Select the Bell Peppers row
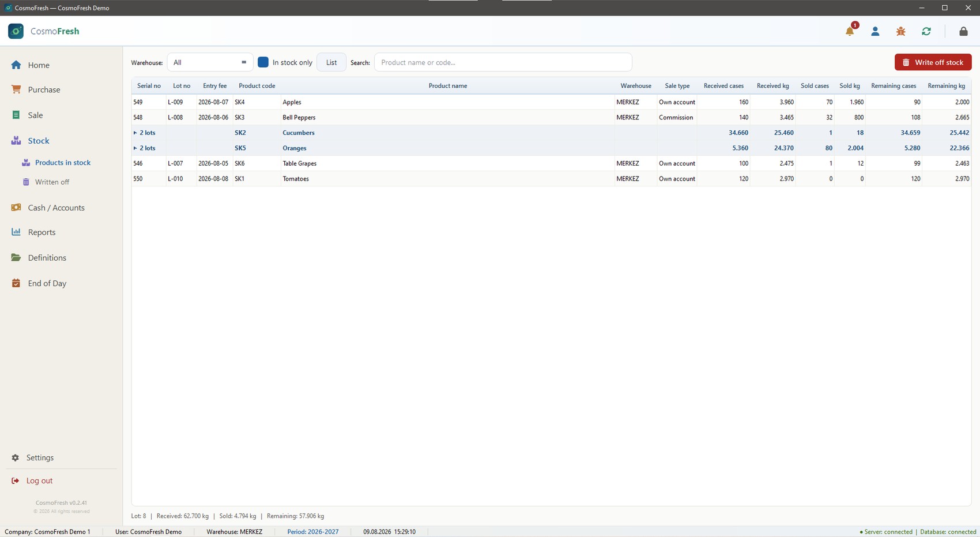The width and height of the screenshot is (980, 537). [x=551, y=117]
